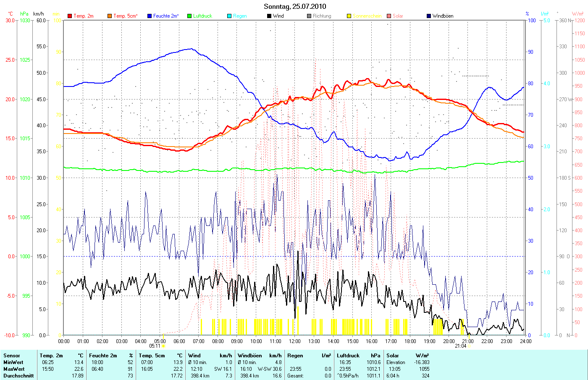Click the 21:04 sunset time label
The image size is (588, 380).
point(460,346)
